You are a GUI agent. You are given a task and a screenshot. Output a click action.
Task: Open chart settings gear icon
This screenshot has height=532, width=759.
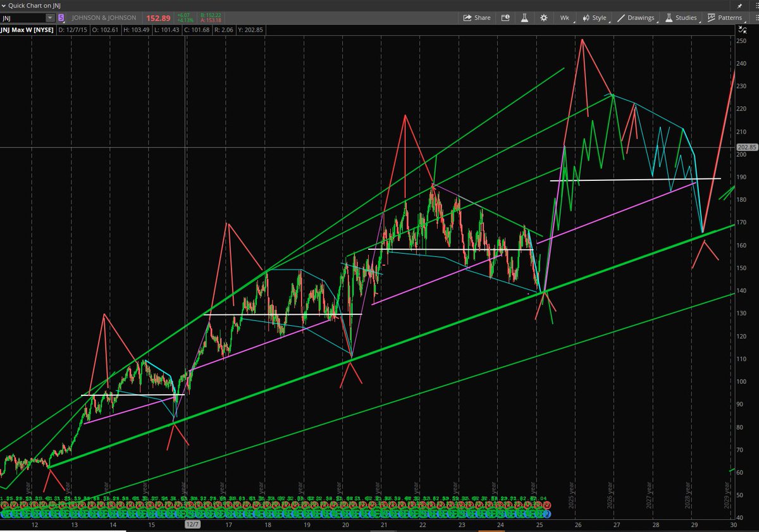tap(543, 18)
